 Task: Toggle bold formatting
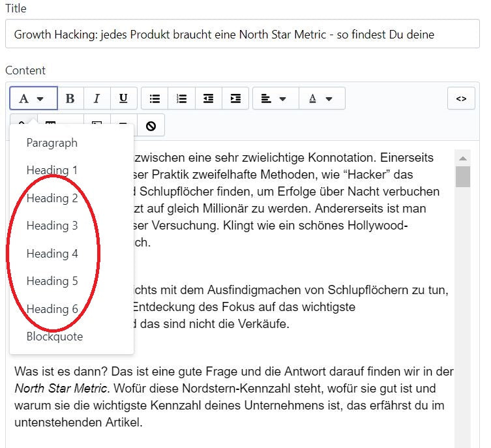click(70, 98)
